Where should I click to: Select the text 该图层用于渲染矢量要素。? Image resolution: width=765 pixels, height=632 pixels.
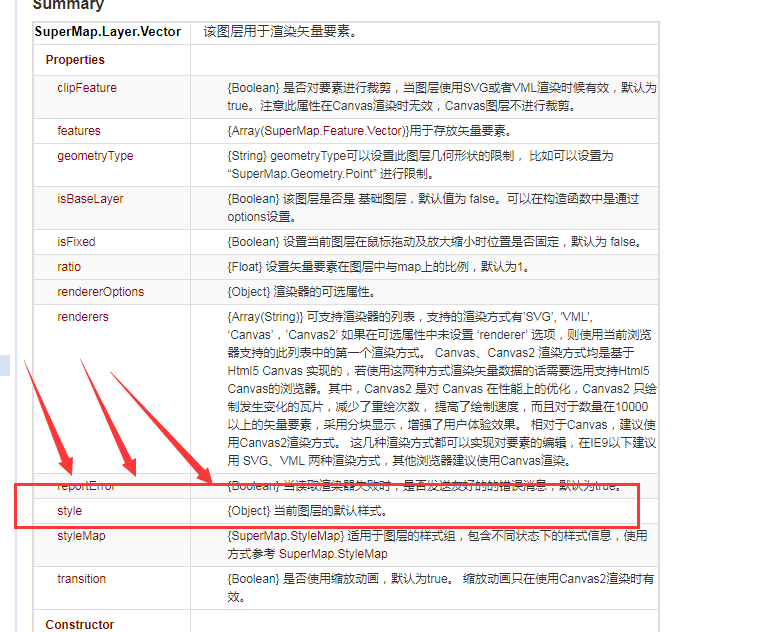281,32
